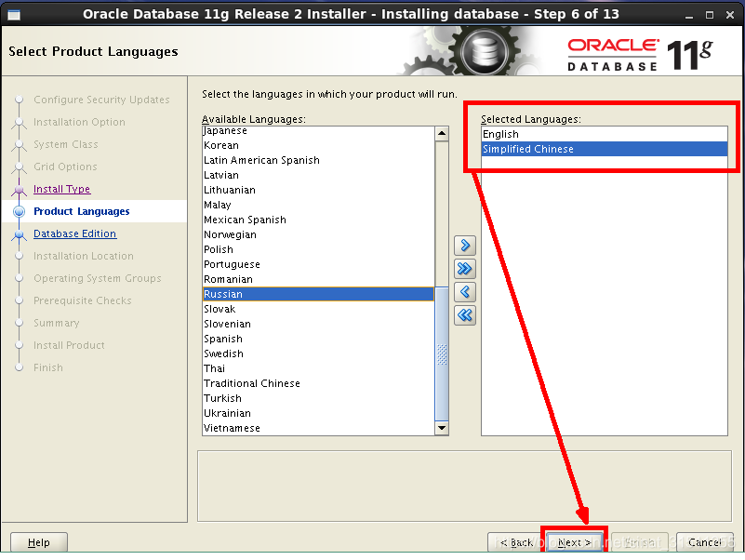The image size is (745, 560).
Task: Click the Installation Location step
Action: pyautogui.click(x=84, y=256)
